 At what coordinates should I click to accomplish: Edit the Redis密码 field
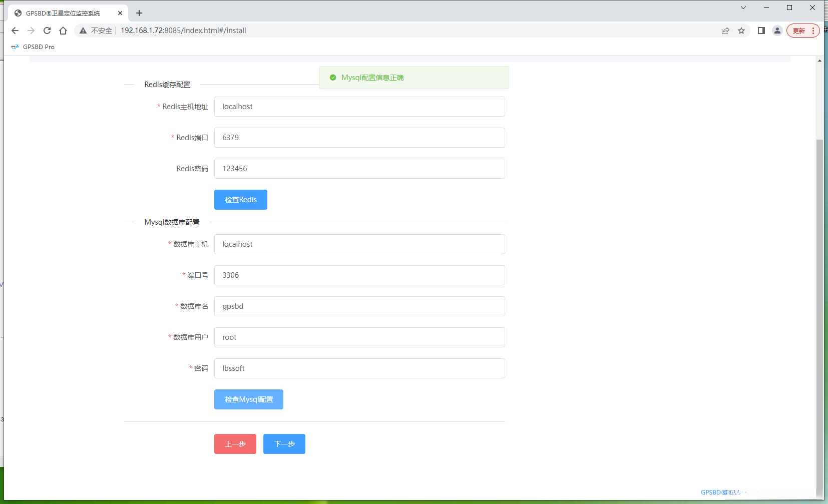coord(359,169)
